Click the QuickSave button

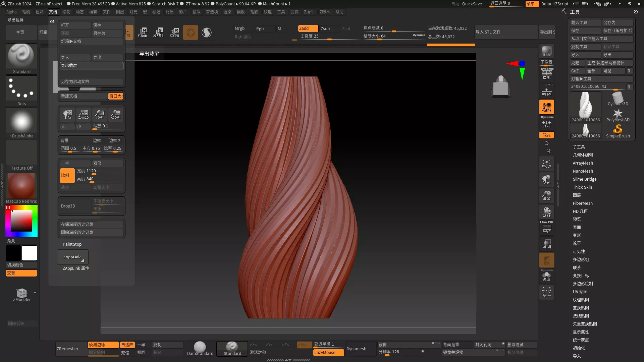pos(472,4)
